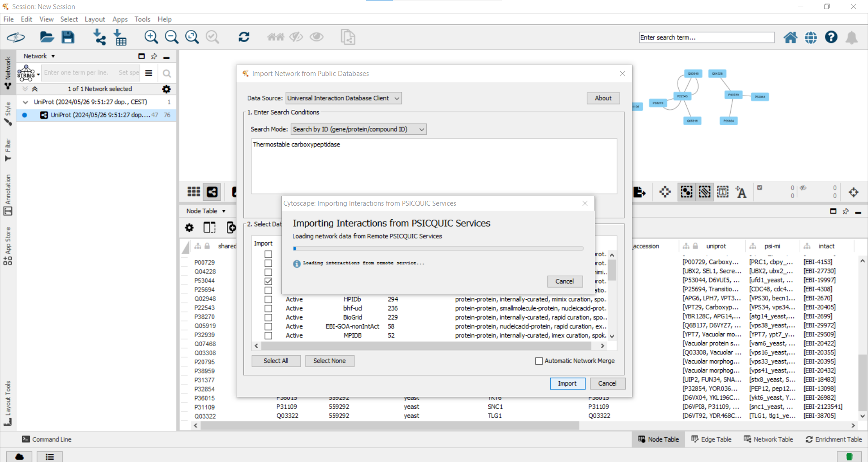Open notifications bell icon

coord(852,38)
